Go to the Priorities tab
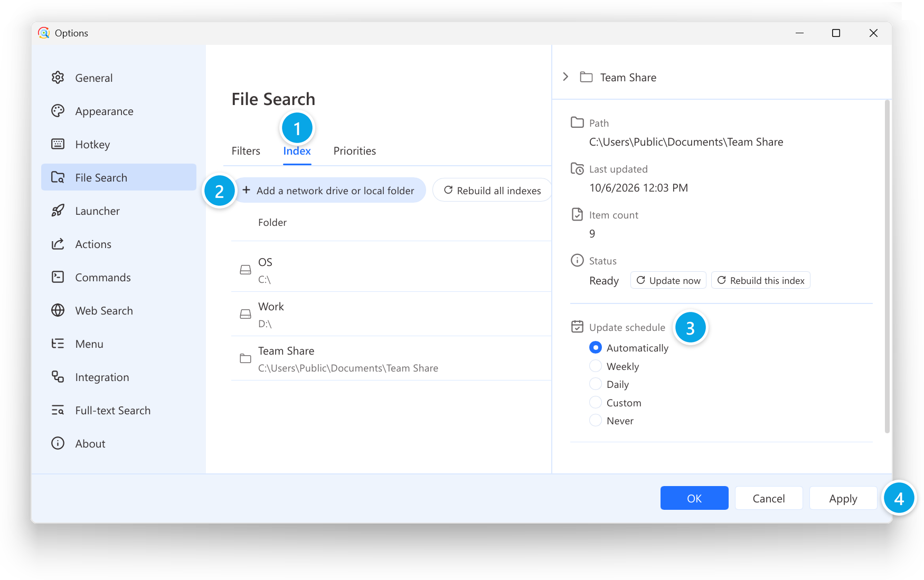Viewport: 924px width, 580px height. pos(355,151)
